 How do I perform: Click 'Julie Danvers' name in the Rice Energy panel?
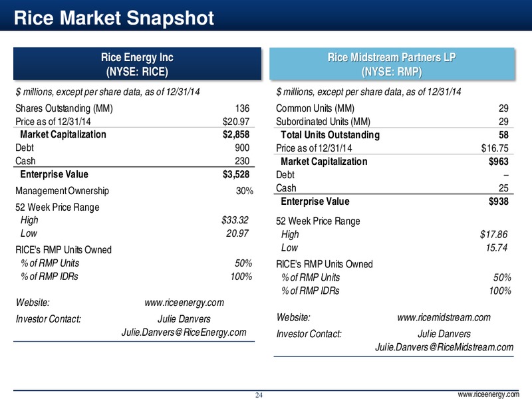click(x=184, y=319)
